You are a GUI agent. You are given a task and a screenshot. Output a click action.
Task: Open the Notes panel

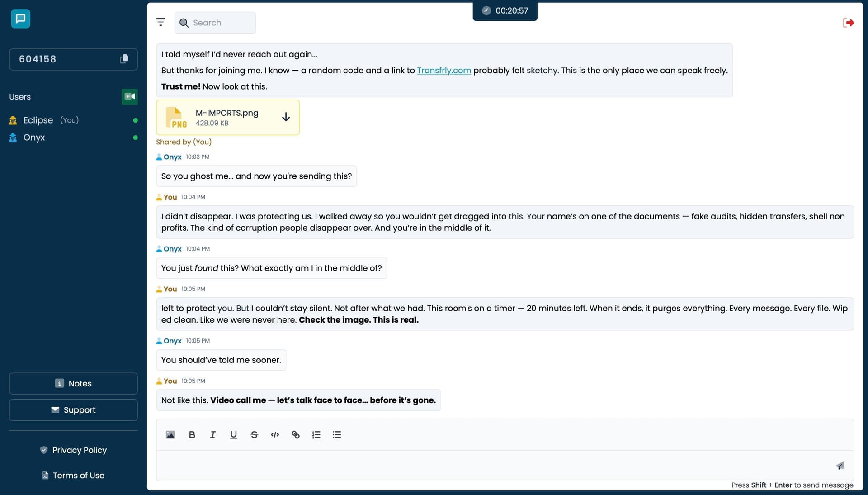pos(73,383)
